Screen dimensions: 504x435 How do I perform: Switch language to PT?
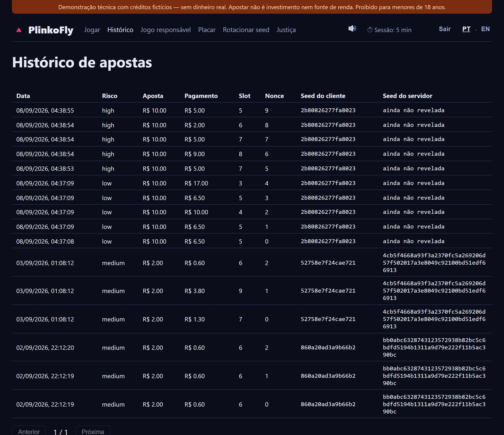(x=466, y=29)
